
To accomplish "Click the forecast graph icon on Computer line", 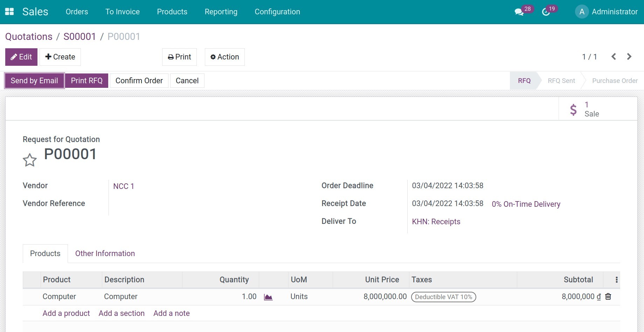I will pos(268,297).
